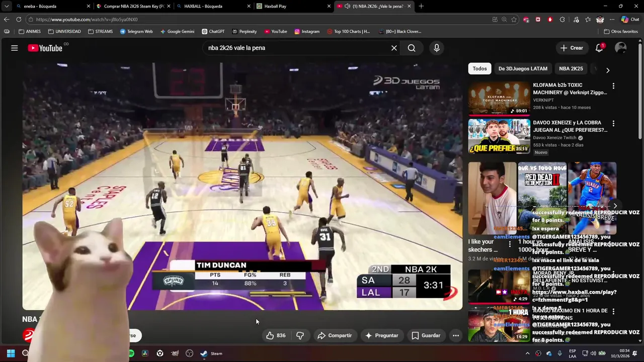The height and width of the screenshot is (362, 644).
Task: Open the Otros favoritos folder
Action: 620,31
